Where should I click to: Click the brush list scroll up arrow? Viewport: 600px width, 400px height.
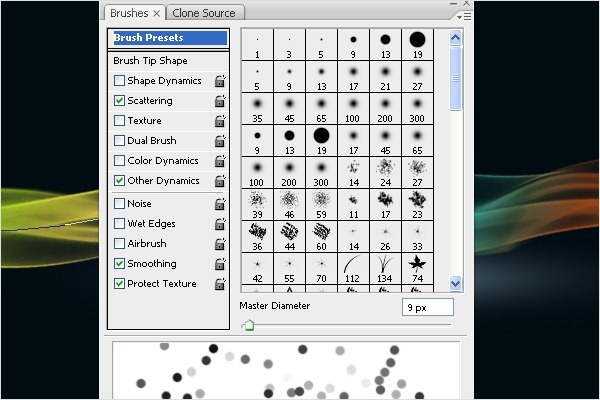coord(455,38)
